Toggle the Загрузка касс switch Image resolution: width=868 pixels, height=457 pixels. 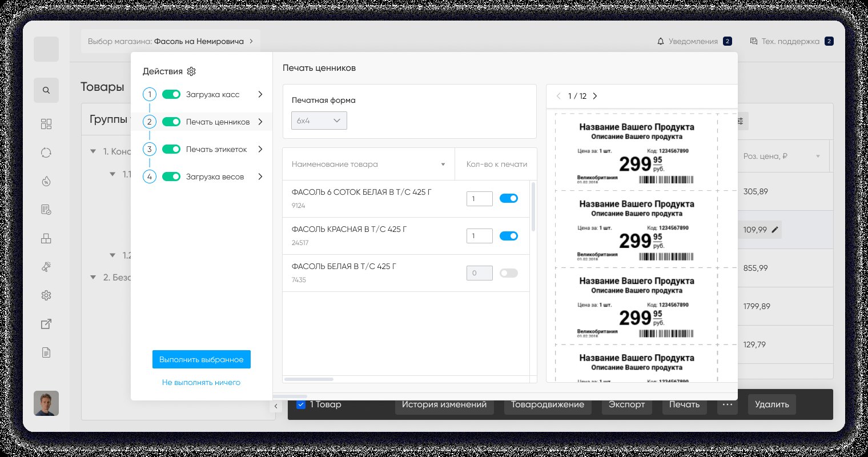(x=171, y=94)
